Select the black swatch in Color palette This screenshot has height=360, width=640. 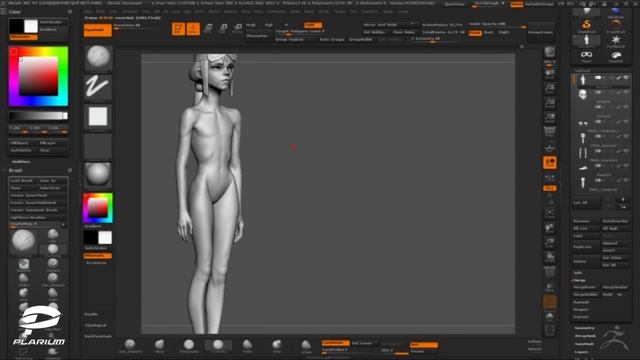[x=17, y=26]
